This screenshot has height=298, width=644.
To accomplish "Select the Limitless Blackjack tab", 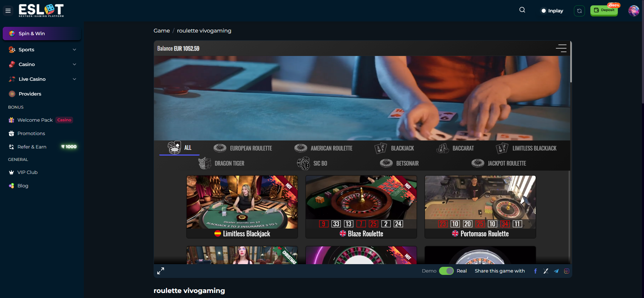I will [x=526, y=148].
